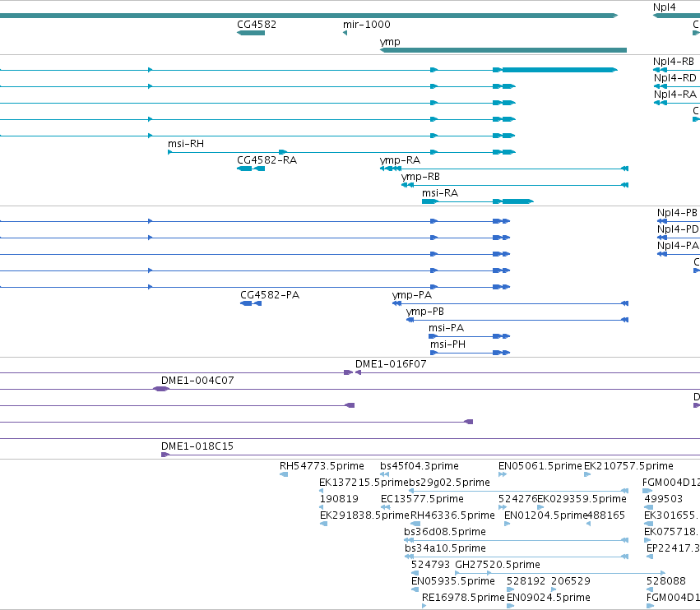Click the msi-RA transcript label
The height and width of the screenshot is (610, 700).
[x=440, y=193]
